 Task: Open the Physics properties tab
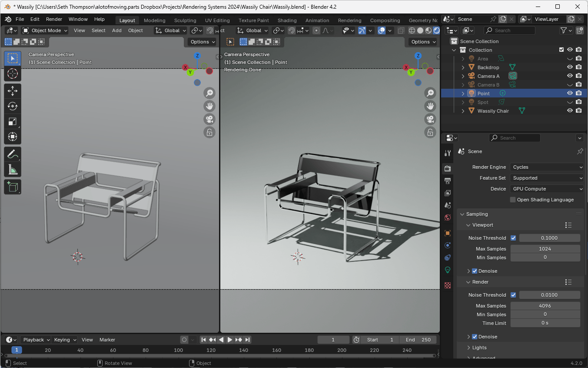(448, 245)
